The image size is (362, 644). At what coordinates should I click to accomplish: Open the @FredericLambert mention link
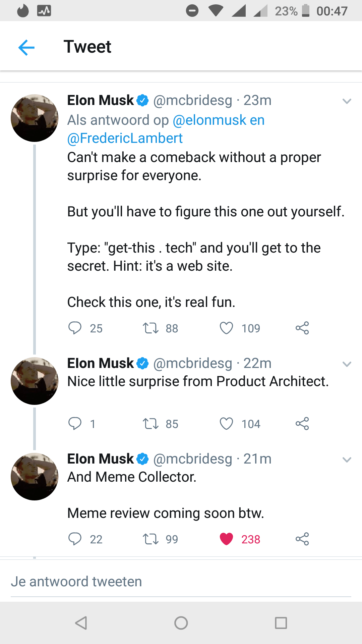point(125,138)
